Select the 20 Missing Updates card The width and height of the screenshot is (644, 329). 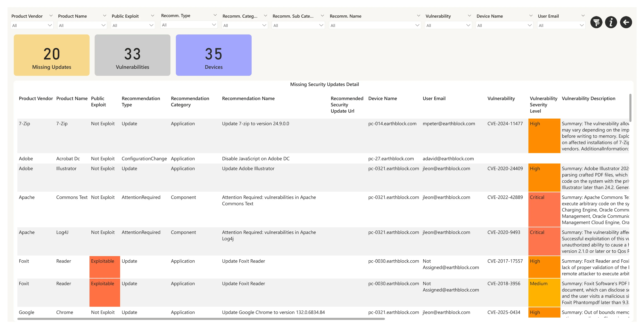[x=52, y=55]
